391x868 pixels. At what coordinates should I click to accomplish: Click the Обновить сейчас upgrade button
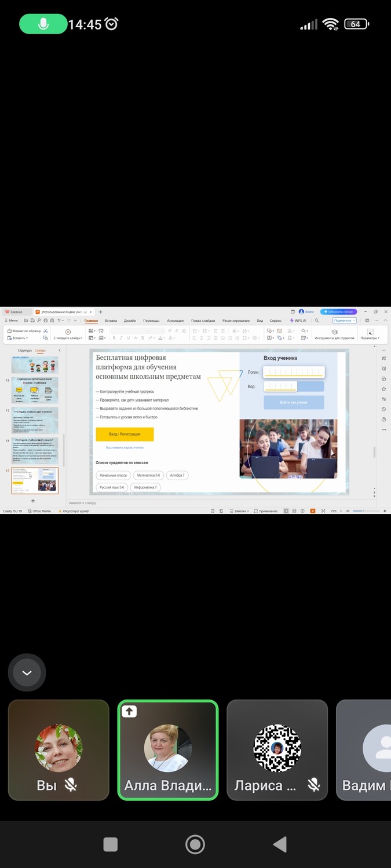coord(339,312)
